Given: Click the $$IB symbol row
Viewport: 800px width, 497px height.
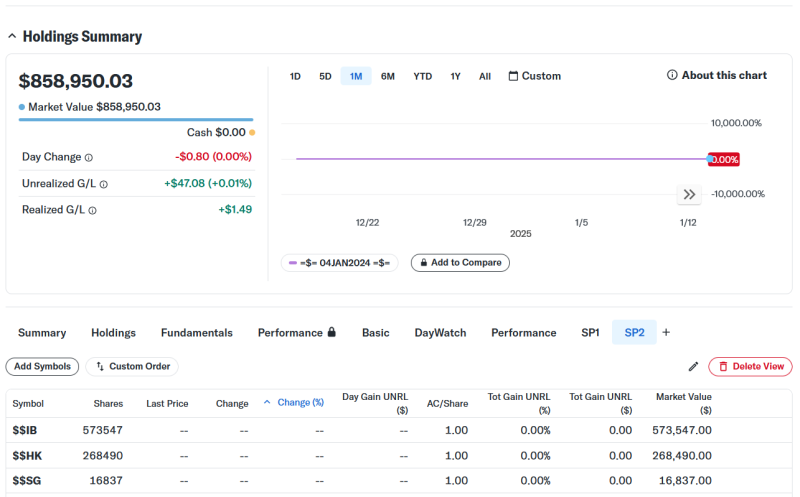Looking at the screenshot, I should (27, 430).
